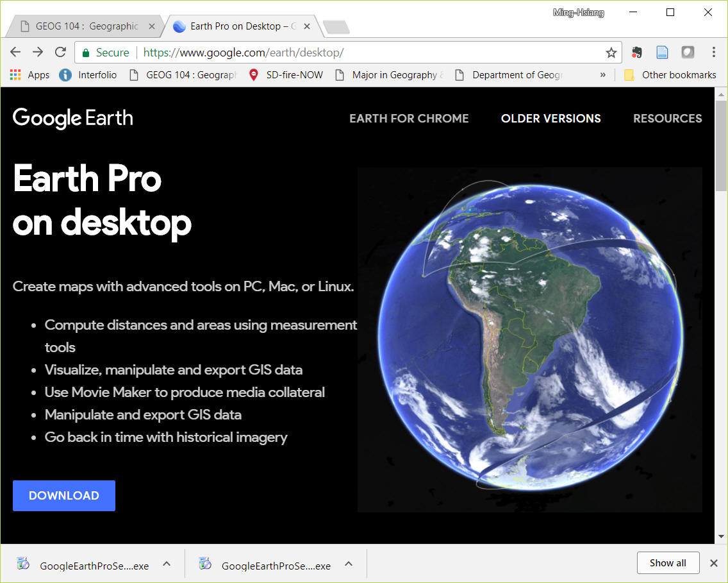Expand options for the second downloaded file
This screenshot has width=728, height=583.
coord(349,564)
